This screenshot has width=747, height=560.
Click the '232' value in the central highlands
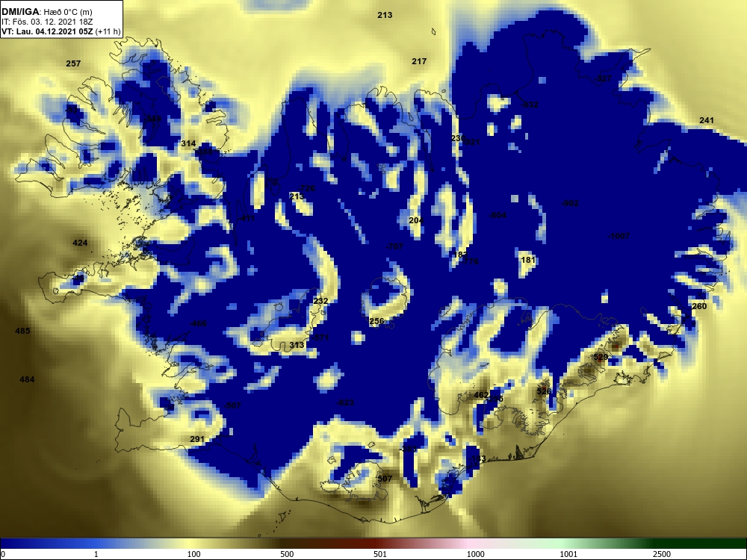[x=320, y=301]
